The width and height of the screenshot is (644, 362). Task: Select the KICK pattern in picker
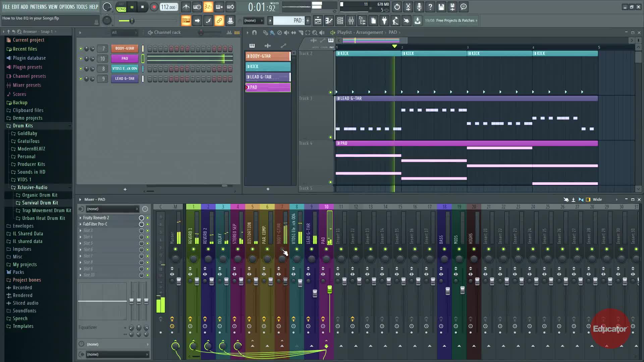(x=268, y=66)
